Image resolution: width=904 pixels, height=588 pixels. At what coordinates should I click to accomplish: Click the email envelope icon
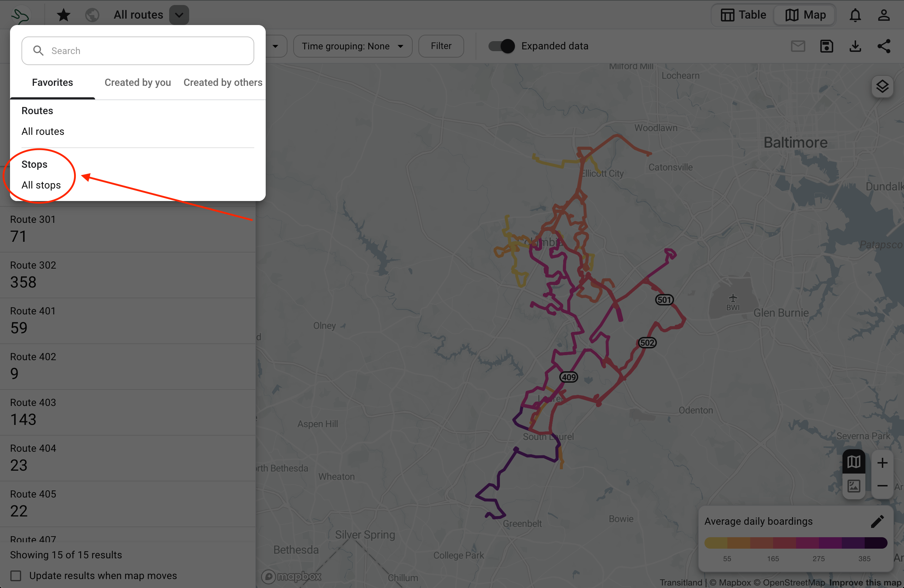pos(798,46)
